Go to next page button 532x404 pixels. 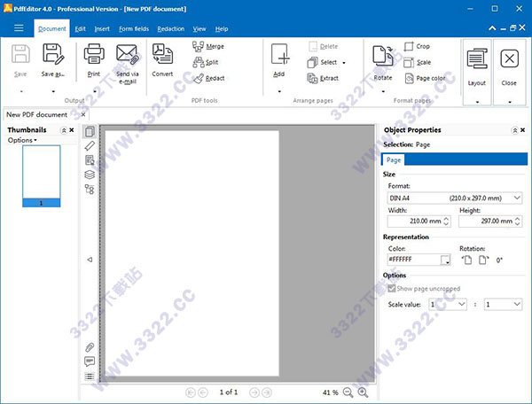(254, 392)
